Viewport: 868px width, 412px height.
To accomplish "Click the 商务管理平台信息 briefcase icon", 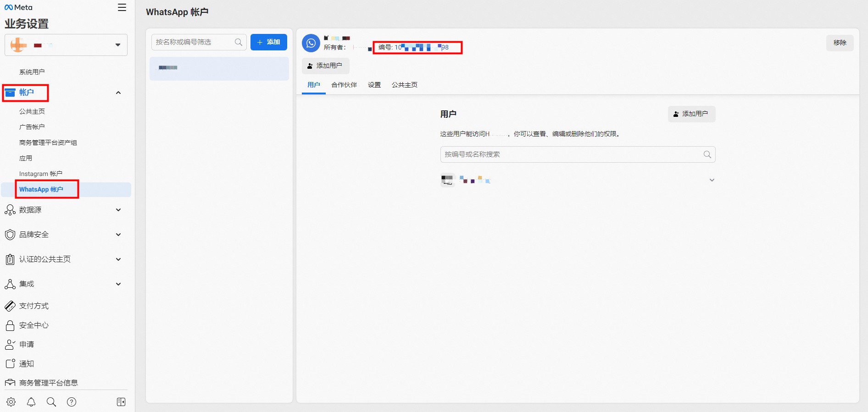I will click(x=10, y=383).
